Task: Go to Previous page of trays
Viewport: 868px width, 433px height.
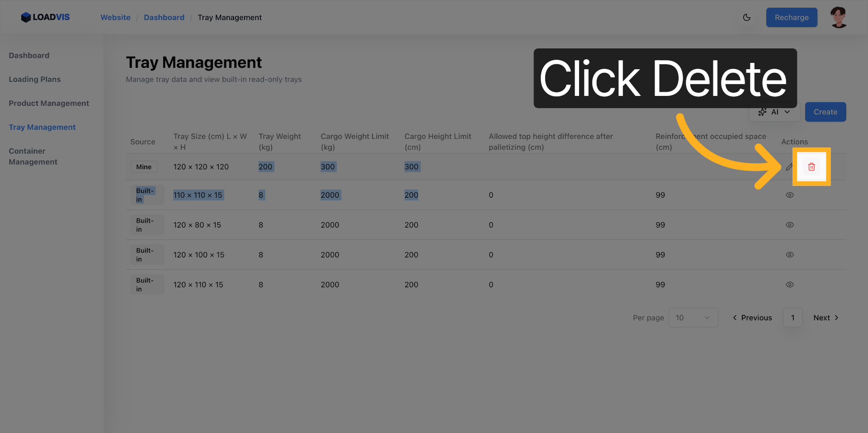Action: pyautogui.click(x=752, y=318)
